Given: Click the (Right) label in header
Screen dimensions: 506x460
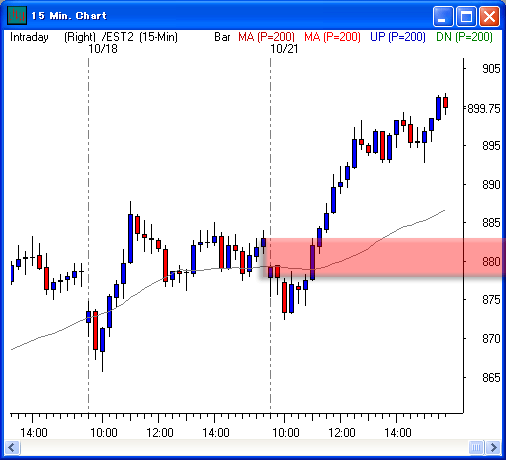Looking at the screenshot, I should pos(80,37).
